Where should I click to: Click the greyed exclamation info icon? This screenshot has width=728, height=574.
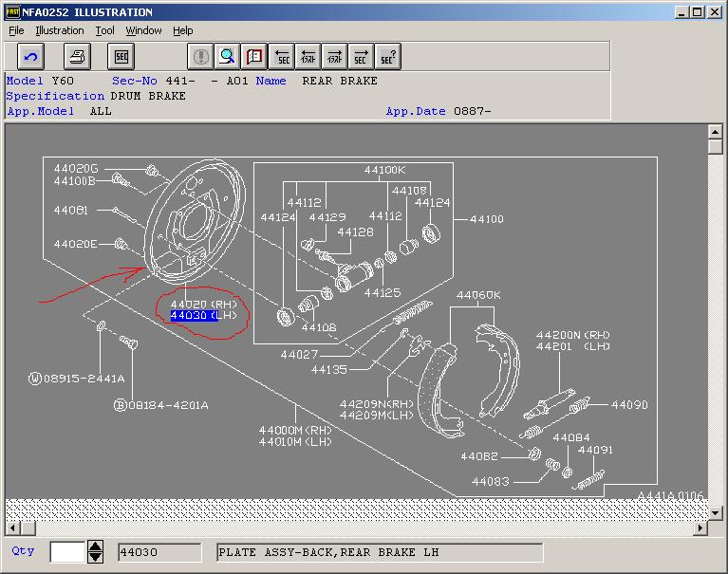click(x=200, y=57)
